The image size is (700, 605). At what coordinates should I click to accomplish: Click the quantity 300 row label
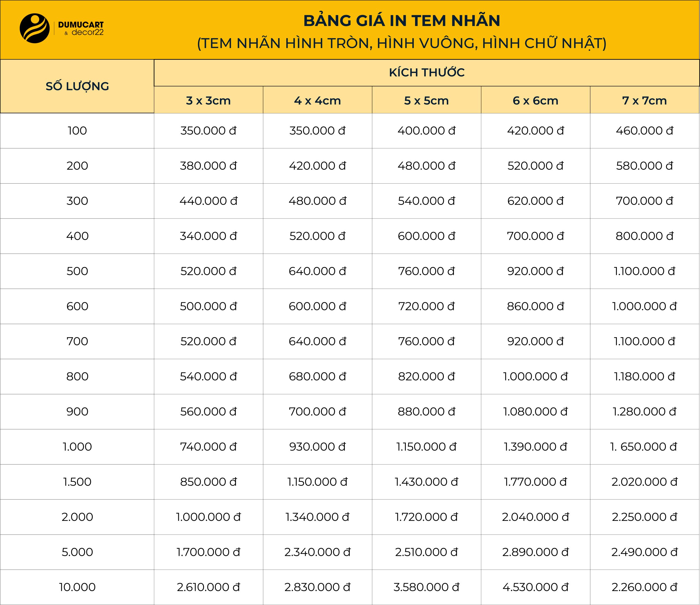click(77, 201)
